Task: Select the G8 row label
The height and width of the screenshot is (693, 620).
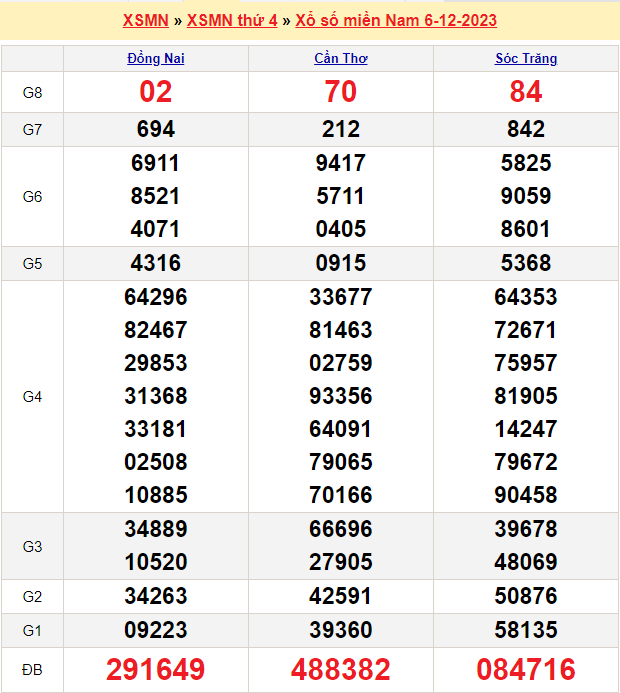Action: click(x=32, y=93)
